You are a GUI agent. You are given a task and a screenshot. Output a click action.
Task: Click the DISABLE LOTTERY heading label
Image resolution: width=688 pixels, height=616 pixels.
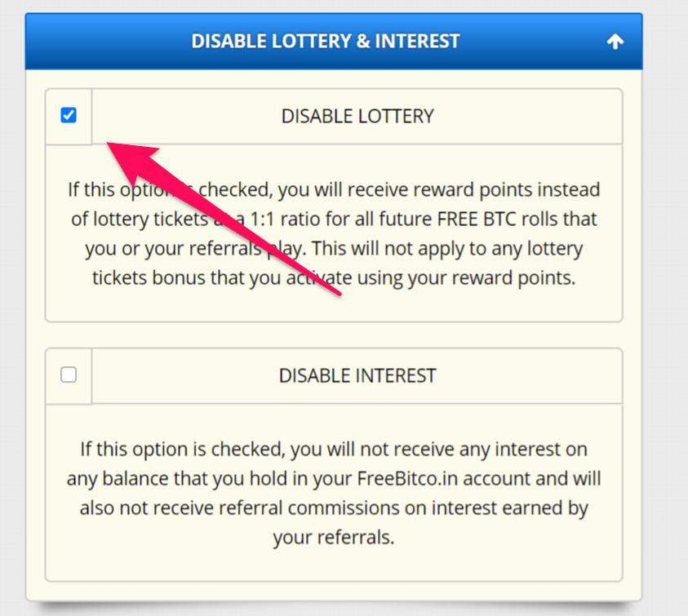[x=357, y=117]
